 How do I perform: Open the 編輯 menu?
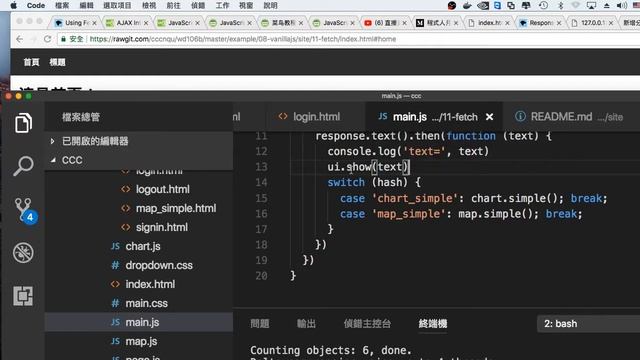tap(87, 5)
